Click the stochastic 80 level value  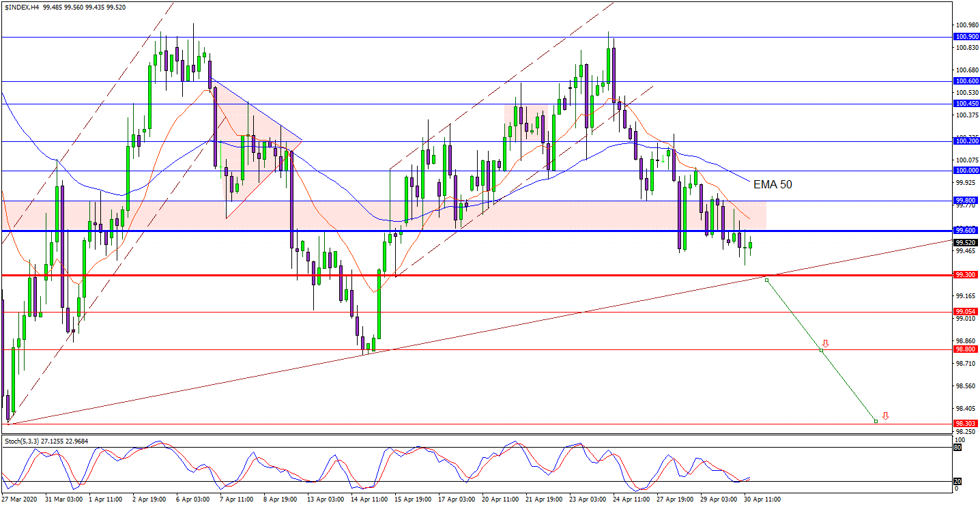pyautogui.click(x=957, y=448)
